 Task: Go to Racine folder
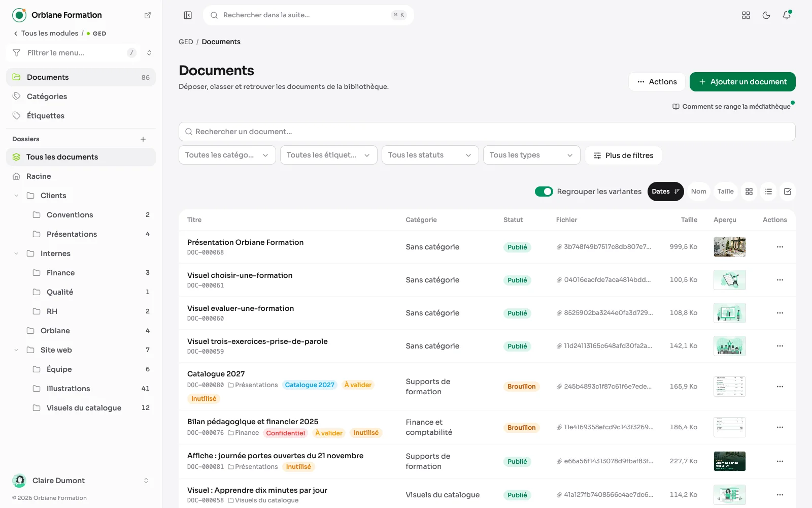pos(81,176)
